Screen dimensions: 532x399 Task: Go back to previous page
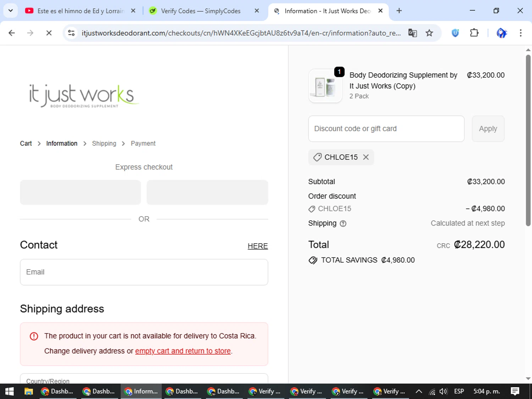[12, 33]
